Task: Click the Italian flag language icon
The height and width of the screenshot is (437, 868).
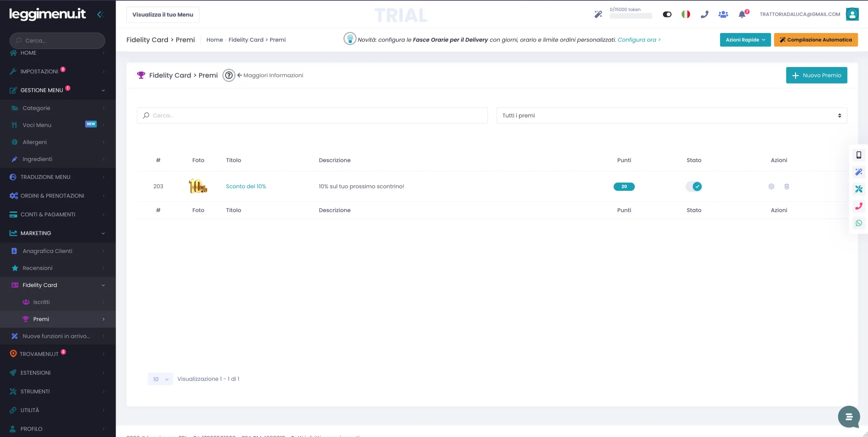Action: click(686, 14)
